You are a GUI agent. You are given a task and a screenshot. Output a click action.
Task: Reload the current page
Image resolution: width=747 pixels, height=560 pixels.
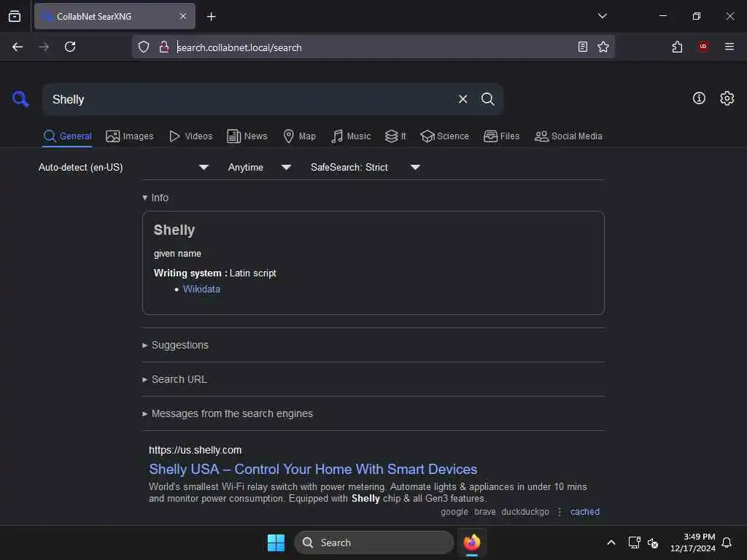click(x=70, y=47)
